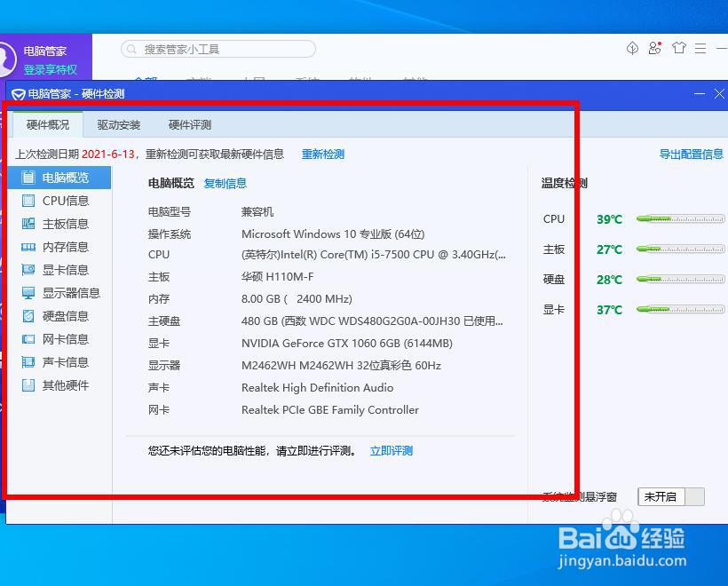Open the 声卡信息 sound card icon
This screenshot has height=586, width=728.
click(28, 362)
